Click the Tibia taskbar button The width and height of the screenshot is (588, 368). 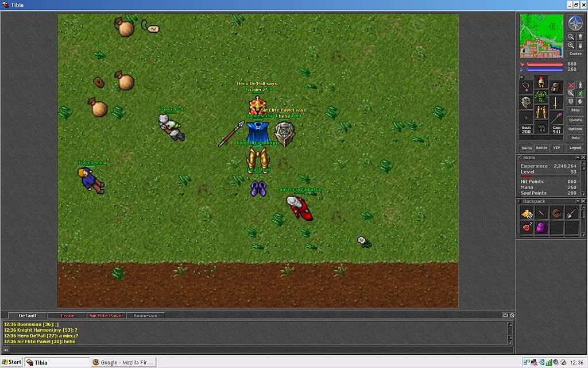pyautogui.click(x=57, y=362)
